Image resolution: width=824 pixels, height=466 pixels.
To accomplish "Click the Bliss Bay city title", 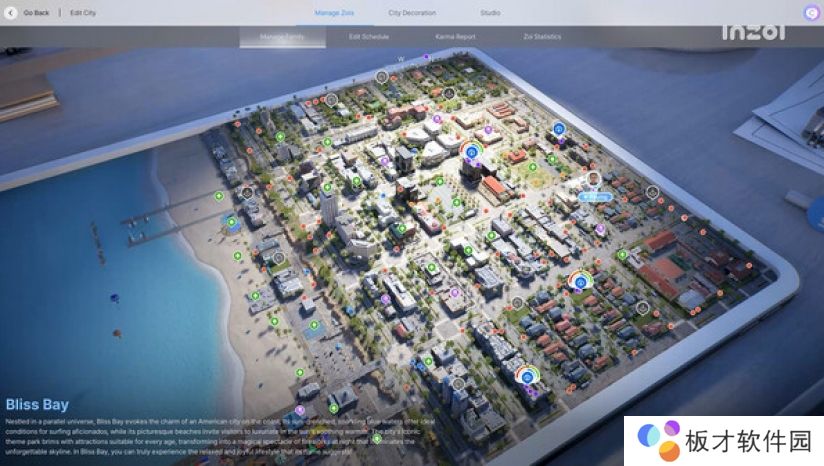I will (x=37, y=404).
